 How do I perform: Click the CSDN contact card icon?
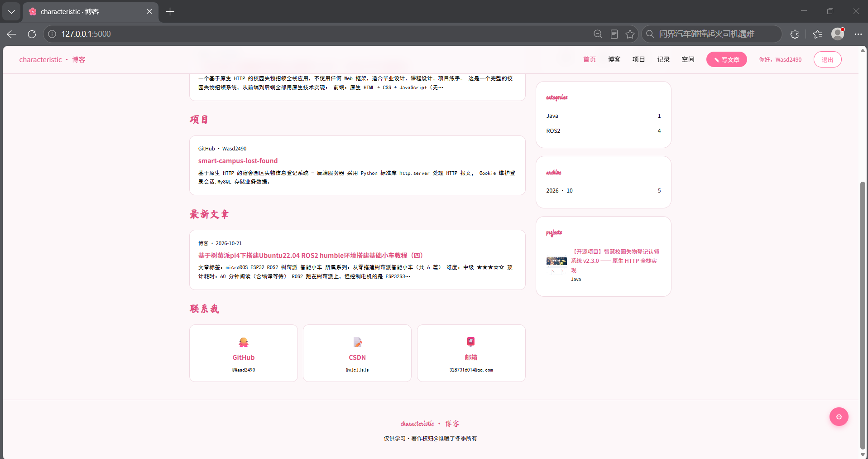357,342
